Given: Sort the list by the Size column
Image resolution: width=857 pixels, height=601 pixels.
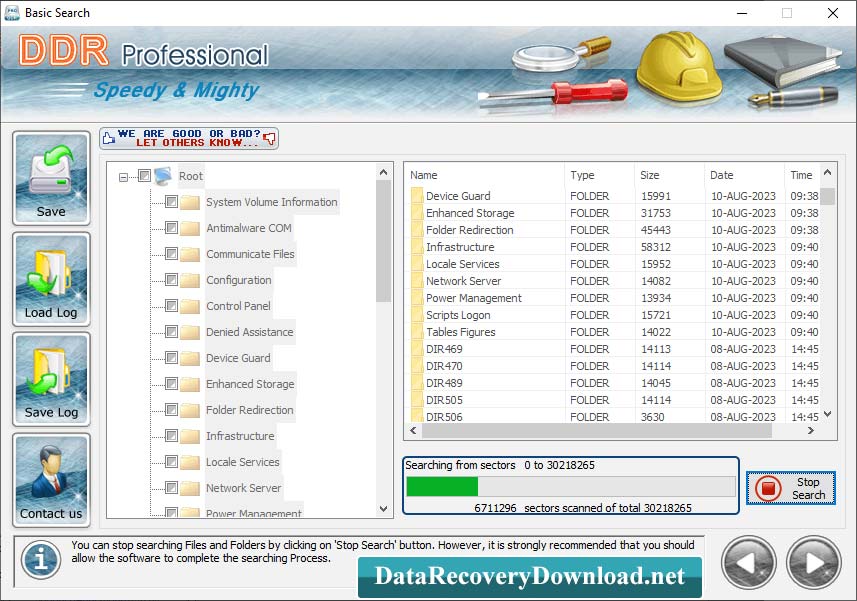Looking at the screenshot, I should [670, 175].
